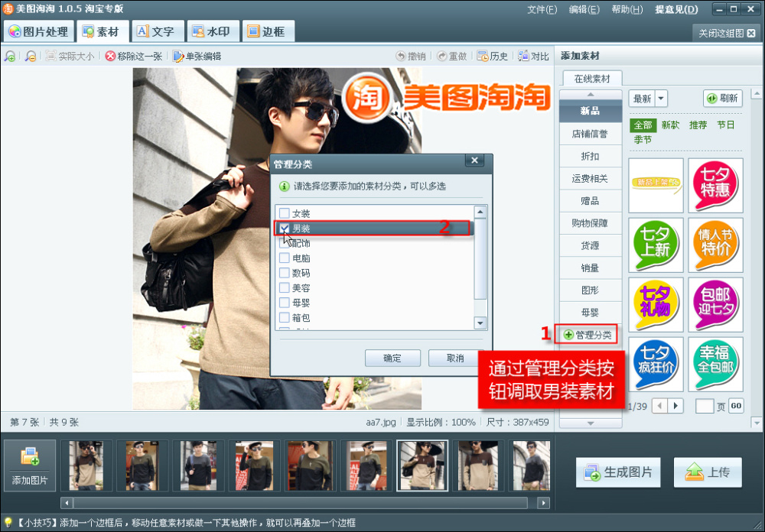Image resolution: width=765 pixels, height=532 pixels.
Task: Insert the 包邮迎七夕 purple sticker
Action: (x=715, y=305)
